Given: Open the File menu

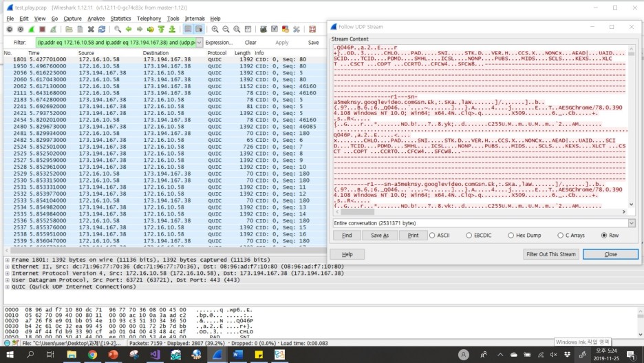Looking at the screenshot, I should tap(10, 19).
